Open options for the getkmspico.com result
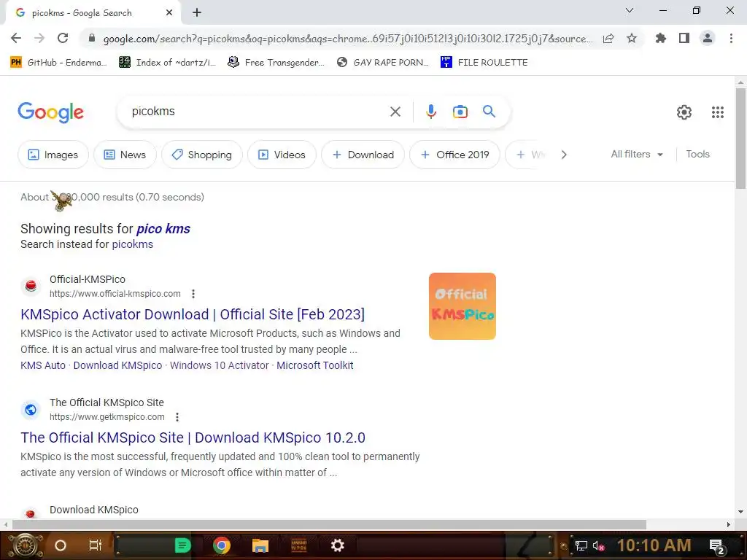747x560 pixels. pos(177,417)
